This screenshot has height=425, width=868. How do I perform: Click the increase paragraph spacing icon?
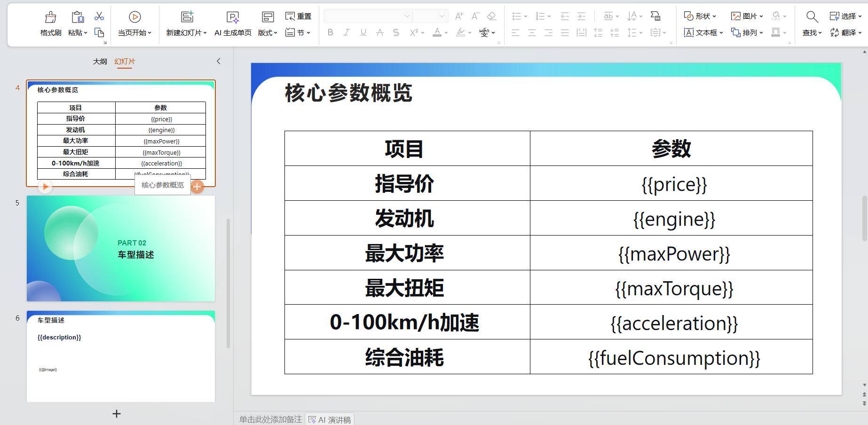[x=598, y=32]
